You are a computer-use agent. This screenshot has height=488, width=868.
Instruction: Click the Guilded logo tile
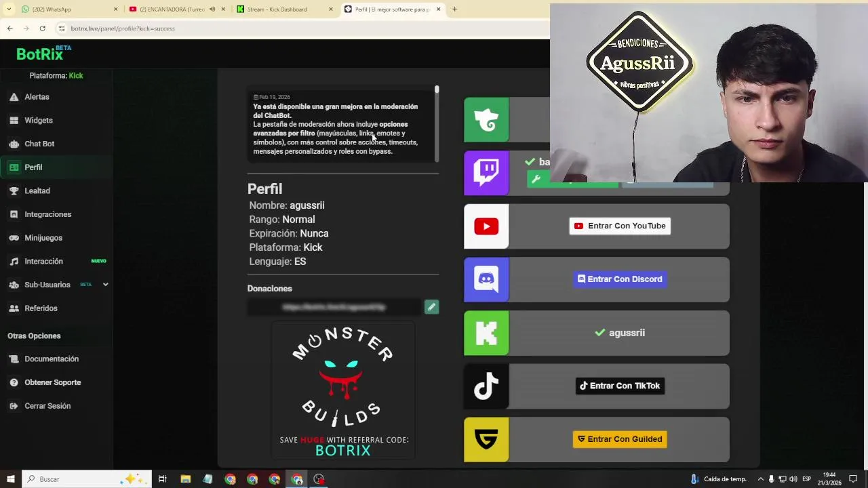coord(486,440)
